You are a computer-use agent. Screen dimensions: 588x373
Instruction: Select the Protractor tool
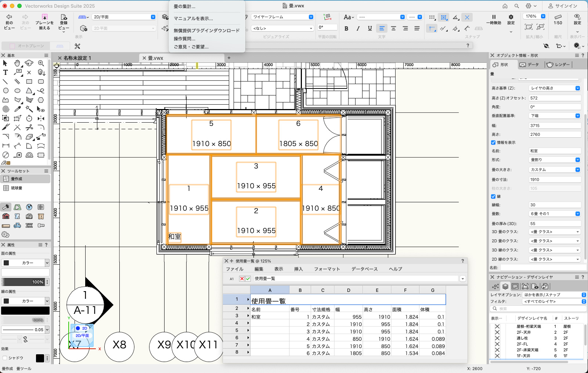tap(29, 155)
